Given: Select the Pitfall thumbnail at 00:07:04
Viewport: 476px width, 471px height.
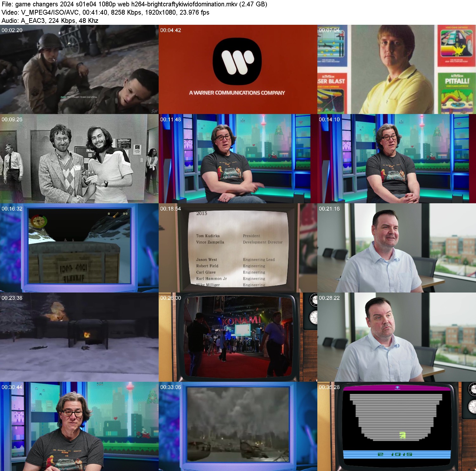Looking at the screenshot, I should 397,70.
